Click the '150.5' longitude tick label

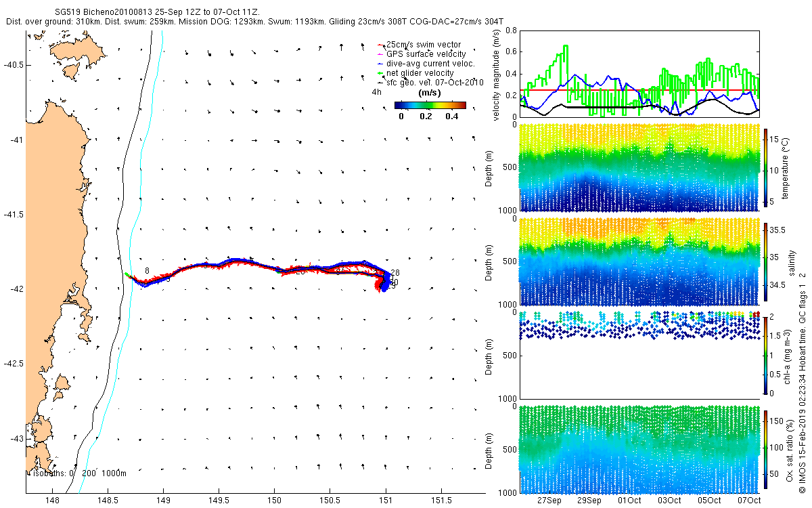(x=330, y=501)
